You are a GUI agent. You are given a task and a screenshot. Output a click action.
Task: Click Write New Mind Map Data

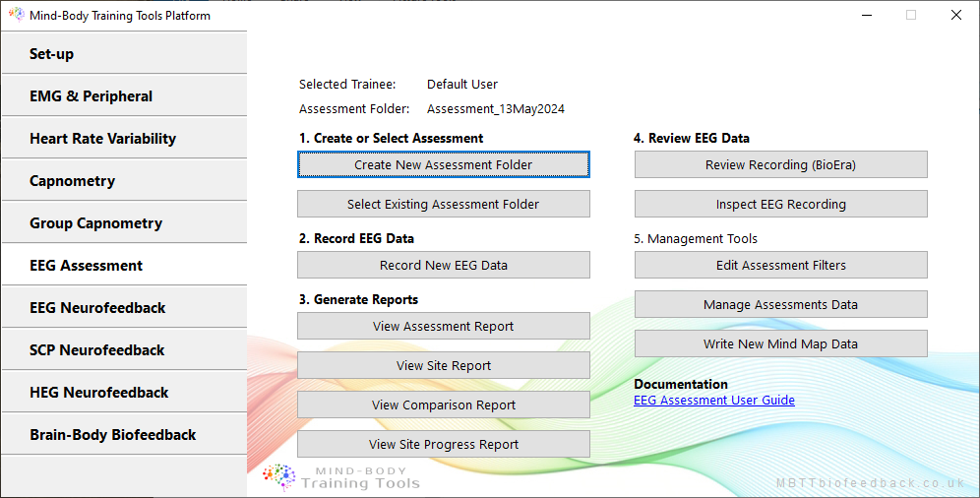tap(780, 343)
